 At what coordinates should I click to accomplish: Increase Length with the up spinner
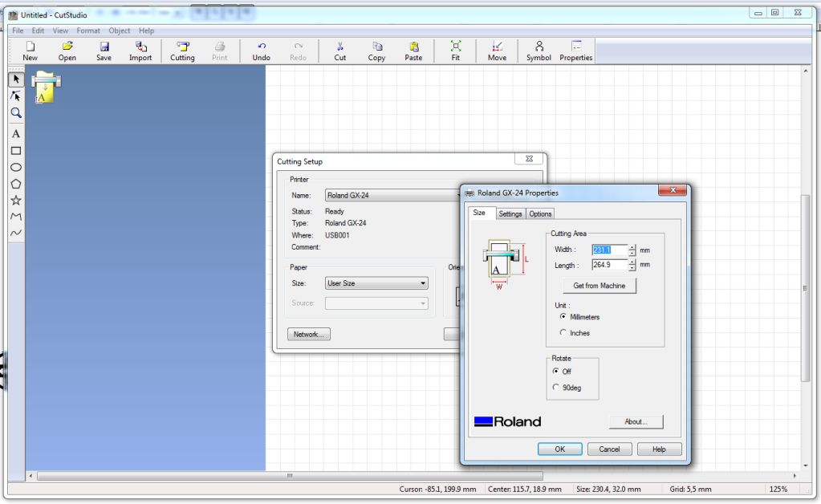[632, 262]
